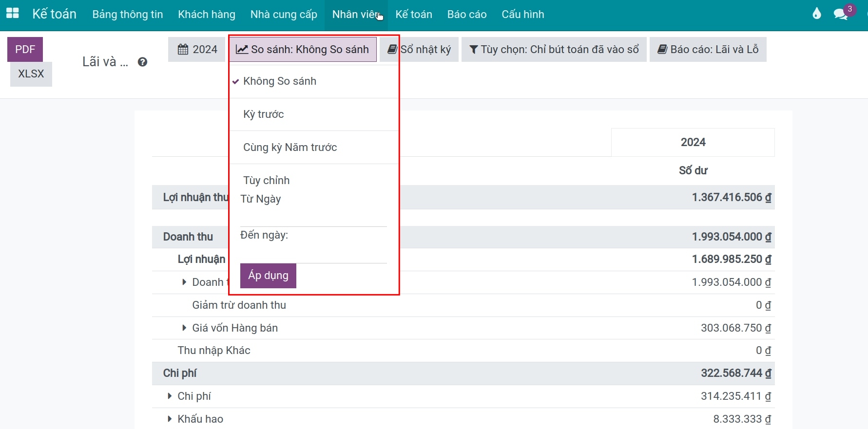The image size is (868, 429).
Task: Expand the Khấu hao row
Action: (170, 419)
